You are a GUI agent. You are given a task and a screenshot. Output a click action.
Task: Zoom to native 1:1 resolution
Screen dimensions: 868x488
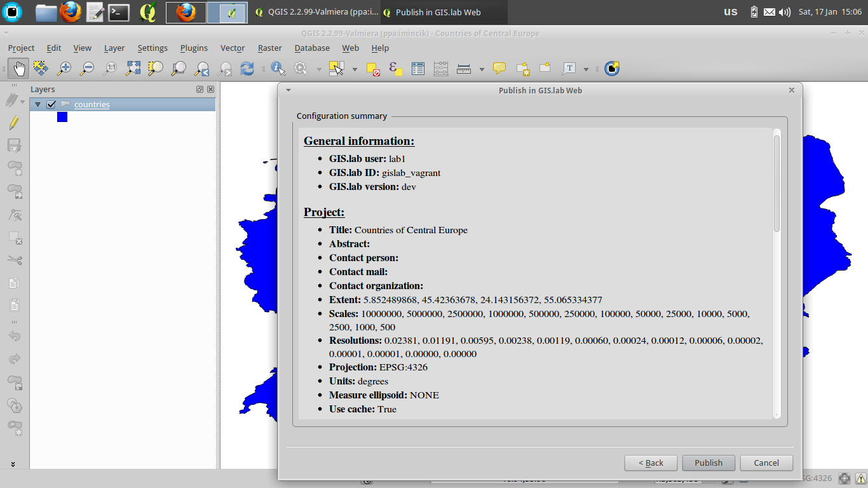click(x=110, y=68)
